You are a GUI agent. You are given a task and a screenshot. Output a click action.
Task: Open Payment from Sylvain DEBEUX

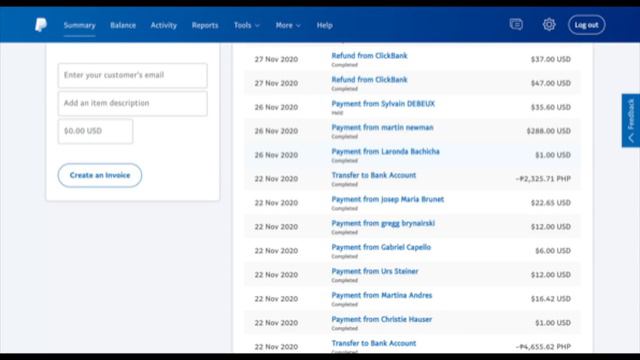click(x=383, y=104)
